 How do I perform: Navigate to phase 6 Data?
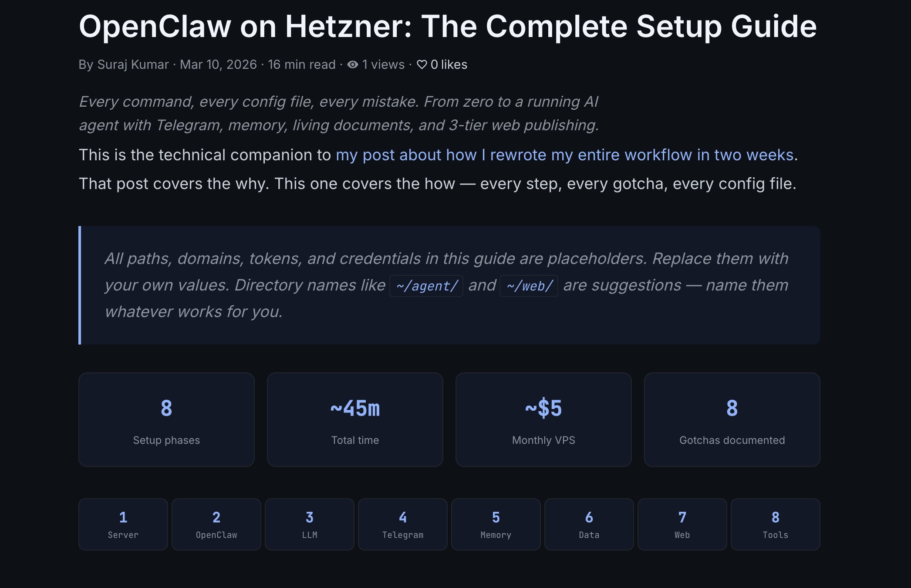[589, 524]
